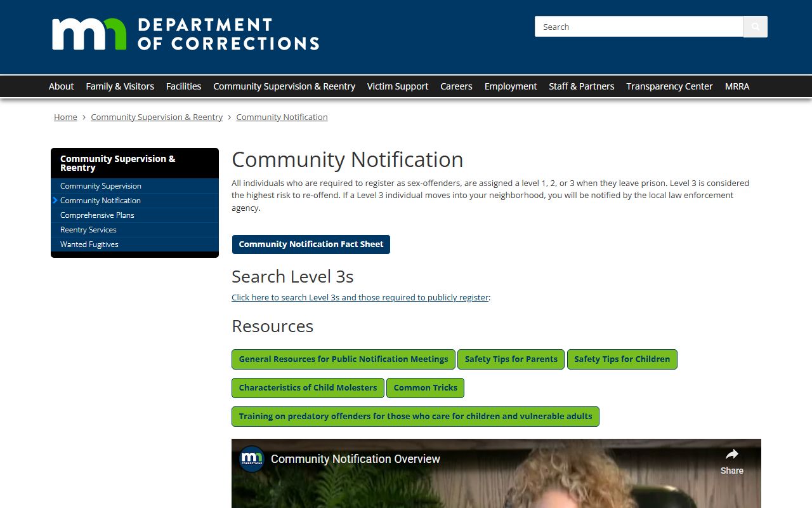Click Community Supervision & Reentry breadcrumb link
This screenshot has width=812, height=508.
point(157,117)
